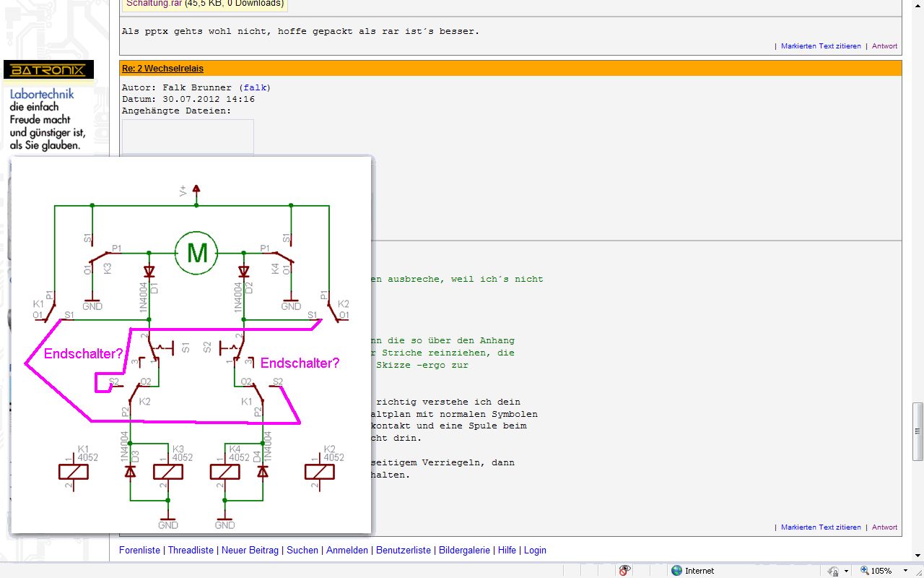The image size is (924, 578).
Task: Click the zoom magnifier icon showing 105%
Action: [x=863, y=570]
